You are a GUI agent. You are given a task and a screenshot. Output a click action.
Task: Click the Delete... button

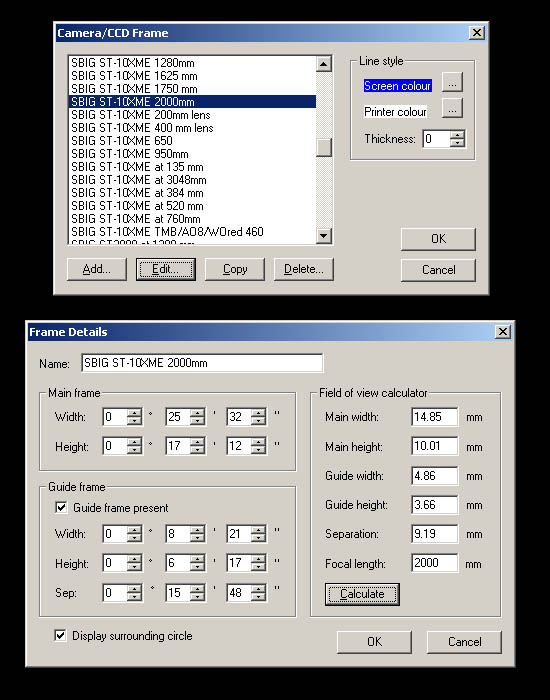pyautogui.click(x=304, y=269)
